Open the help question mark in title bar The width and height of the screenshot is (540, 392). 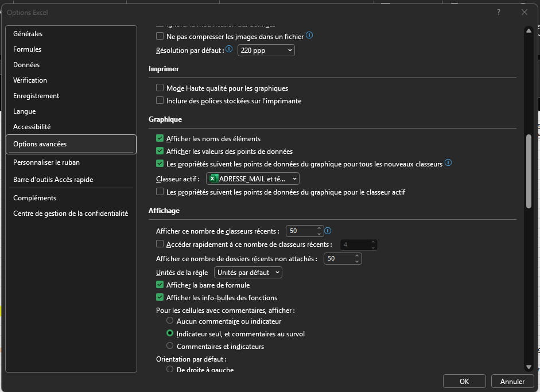(x=498, y=13)
